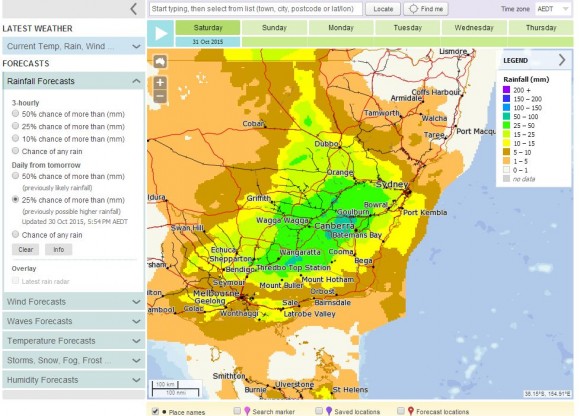Click the Clear button

click(26, 250)
